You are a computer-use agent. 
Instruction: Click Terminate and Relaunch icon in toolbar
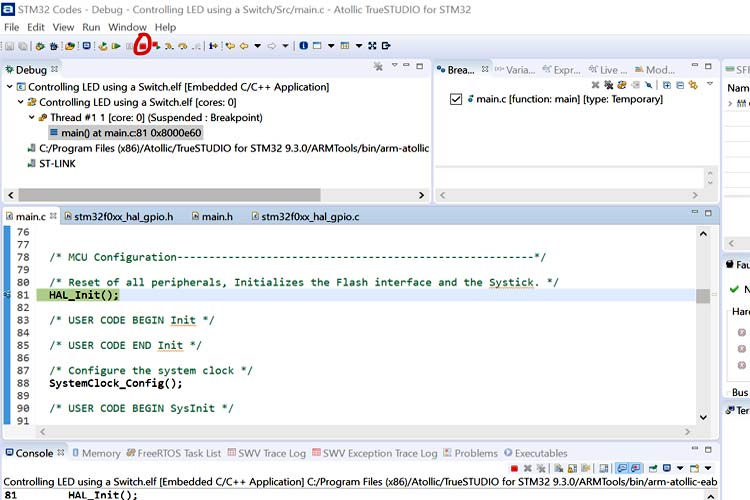point(156,46)
